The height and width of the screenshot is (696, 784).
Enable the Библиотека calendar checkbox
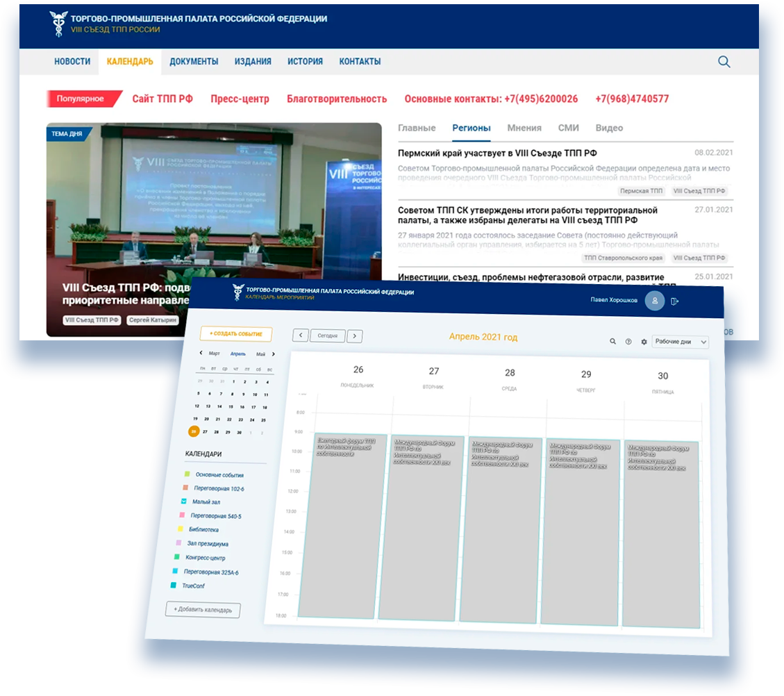coord(181,529)
